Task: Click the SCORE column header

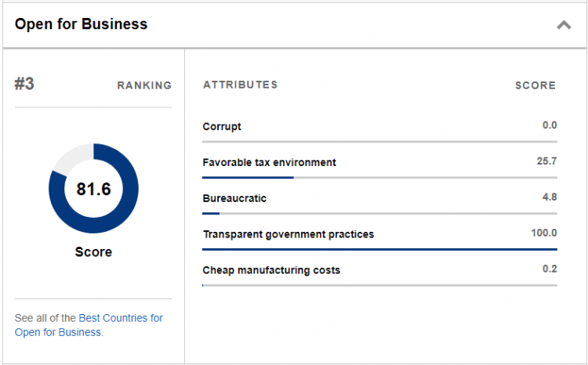Action: pos(535,85)
